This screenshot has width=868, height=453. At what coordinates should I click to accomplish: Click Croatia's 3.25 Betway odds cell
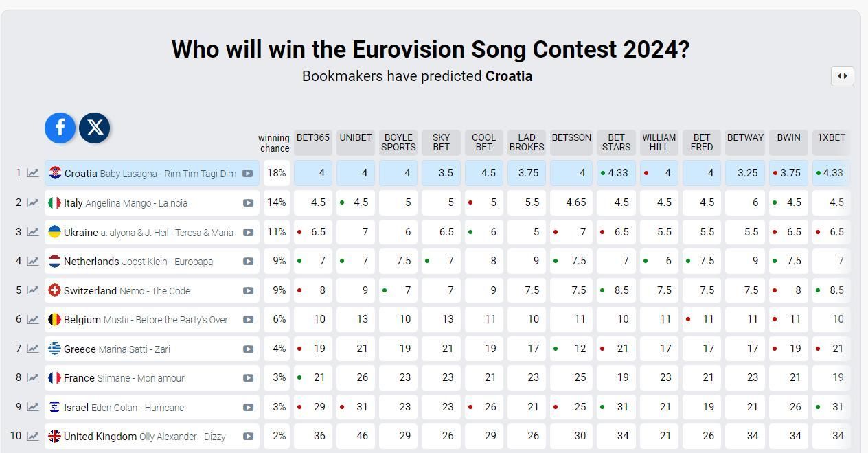745,173
